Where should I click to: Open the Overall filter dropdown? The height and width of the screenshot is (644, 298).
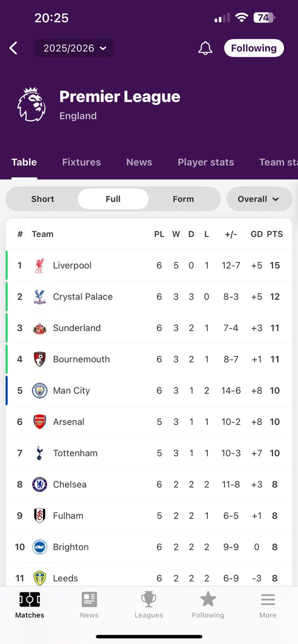pos(259,199)
